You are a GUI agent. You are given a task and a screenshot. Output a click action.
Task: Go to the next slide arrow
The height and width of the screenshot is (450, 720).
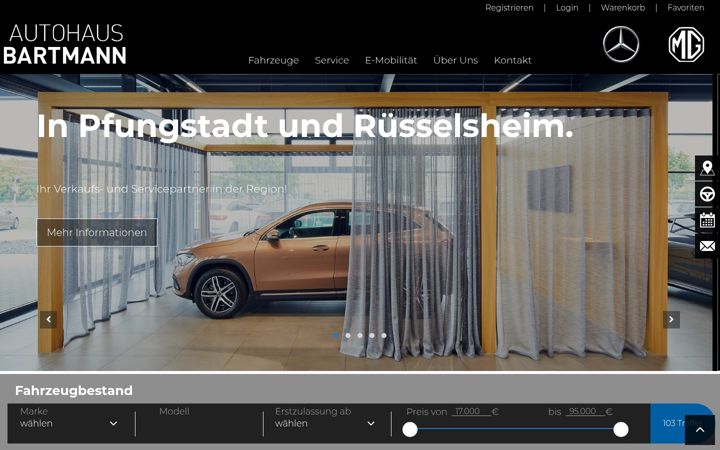(671, 320)
